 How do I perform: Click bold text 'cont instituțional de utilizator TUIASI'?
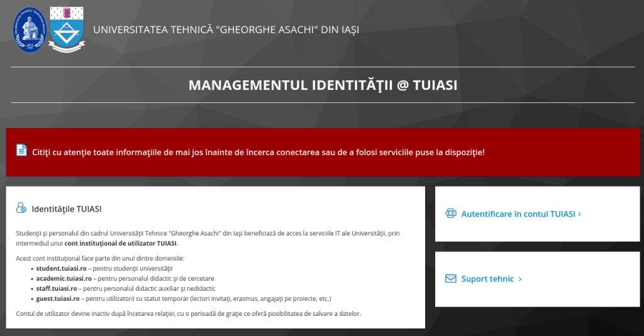(x=120, y=243)
